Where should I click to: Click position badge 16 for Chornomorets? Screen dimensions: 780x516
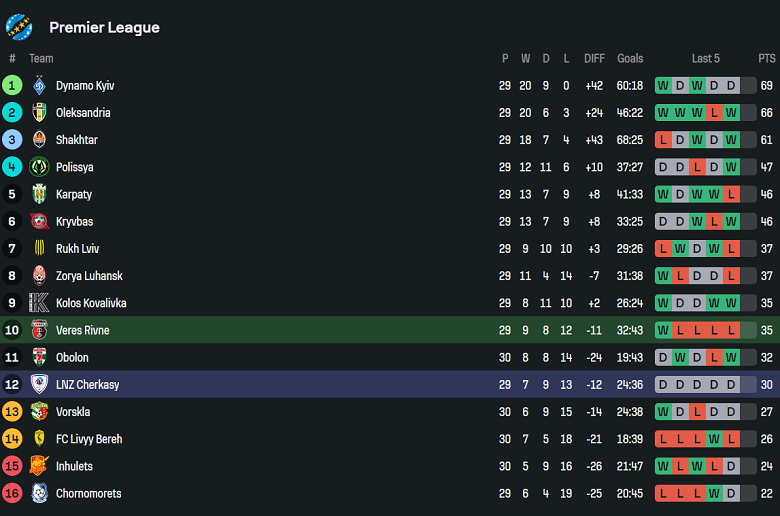click(x=12, y=493)
